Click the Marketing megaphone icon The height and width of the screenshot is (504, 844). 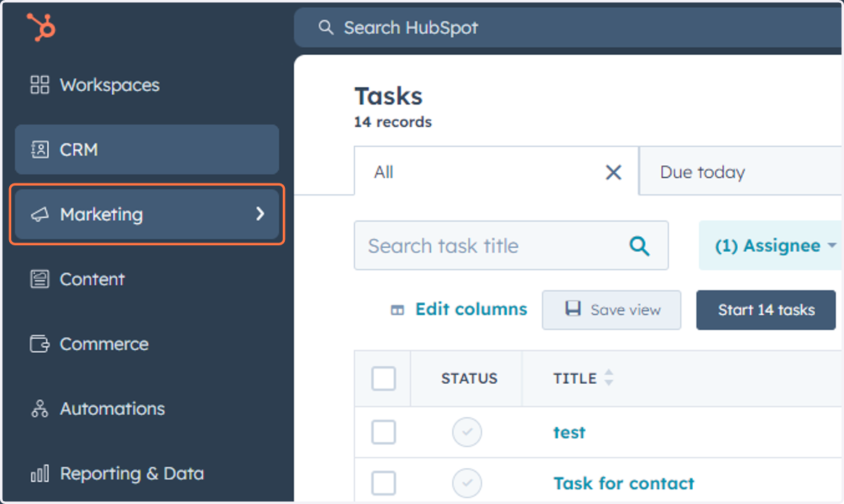[40, 214]
